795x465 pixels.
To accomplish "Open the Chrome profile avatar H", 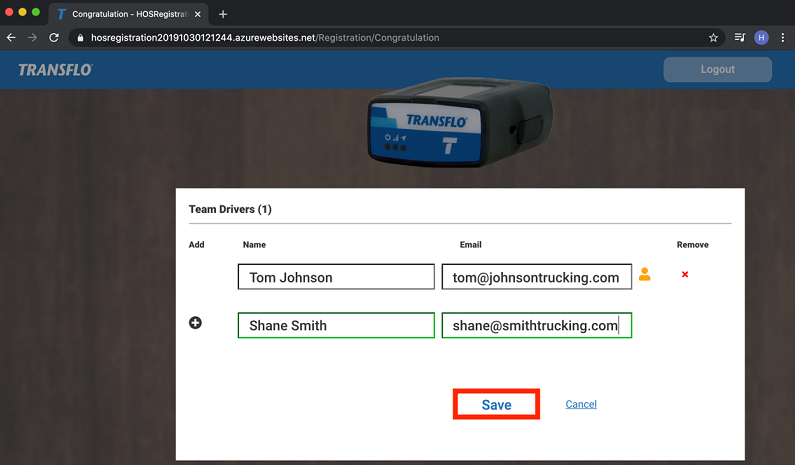I will click(761, 38).
